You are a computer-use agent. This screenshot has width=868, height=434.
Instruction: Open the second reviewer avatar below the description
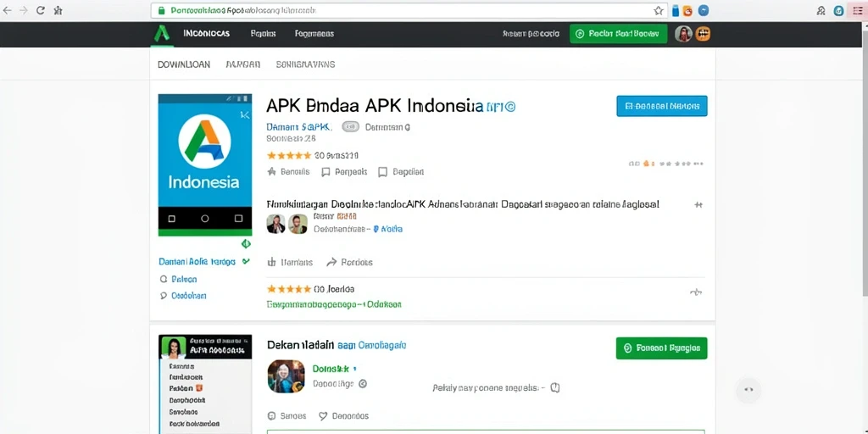pyautogui.click(x=298, y=224)
